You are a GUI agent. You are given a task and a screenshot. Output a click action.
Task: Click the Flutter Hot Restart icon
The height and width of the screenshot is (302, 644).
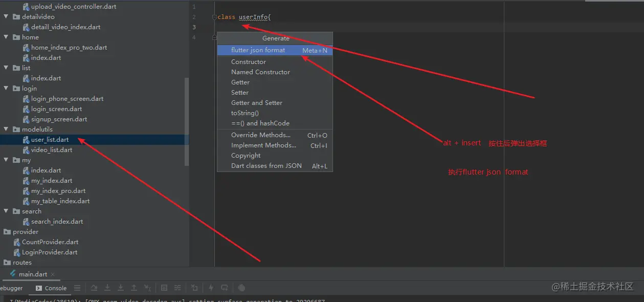pos(225,288)
